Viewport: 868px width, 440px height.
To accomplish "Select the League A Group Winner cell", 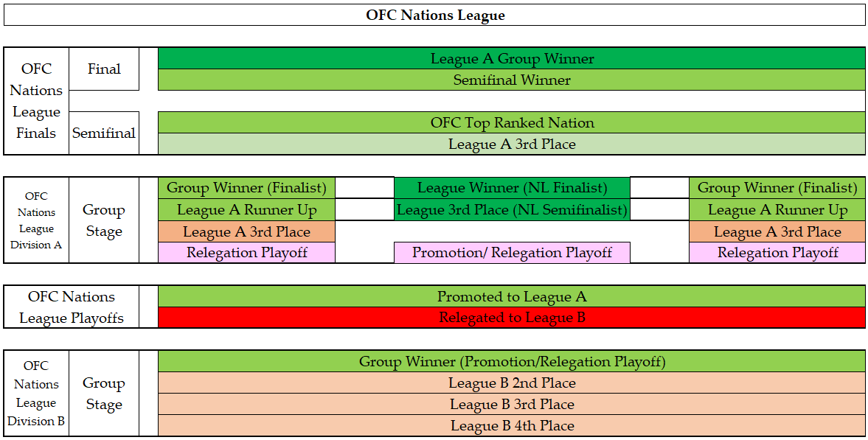I will click(512, 59).
